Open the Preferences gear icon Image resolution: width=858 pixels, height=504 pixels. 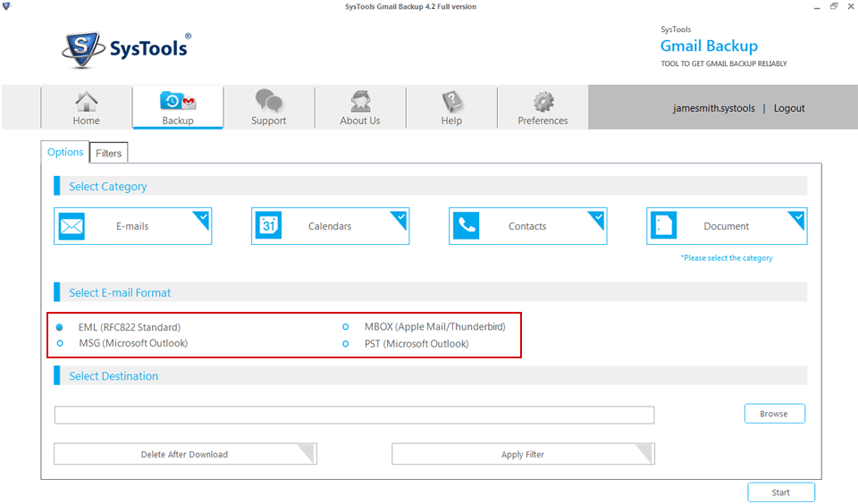[543, 102]
